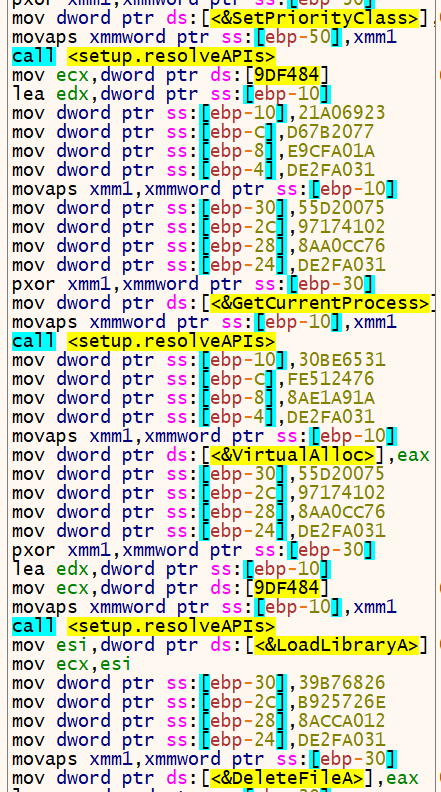This screenshot has height=792, width=441.
Task: Click the line storing eax to <&VirtualAlloc>
Action: [221, 455]
